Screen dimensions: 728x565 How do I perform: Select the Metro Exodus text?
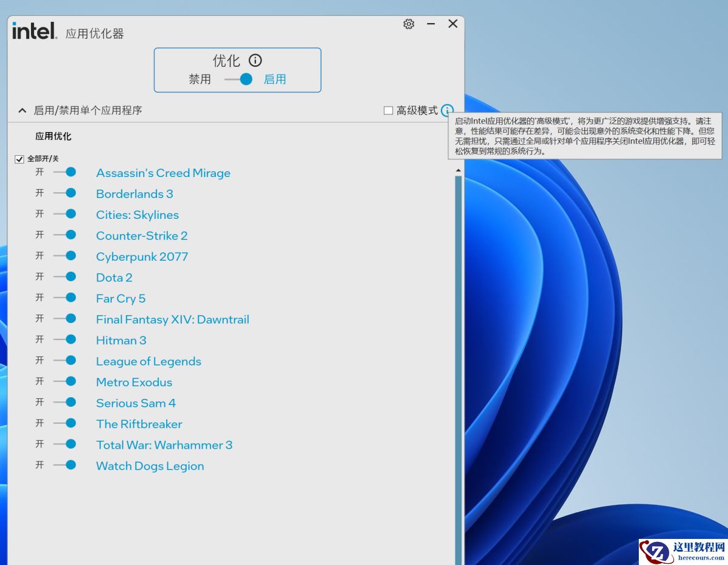coord(134,382)
